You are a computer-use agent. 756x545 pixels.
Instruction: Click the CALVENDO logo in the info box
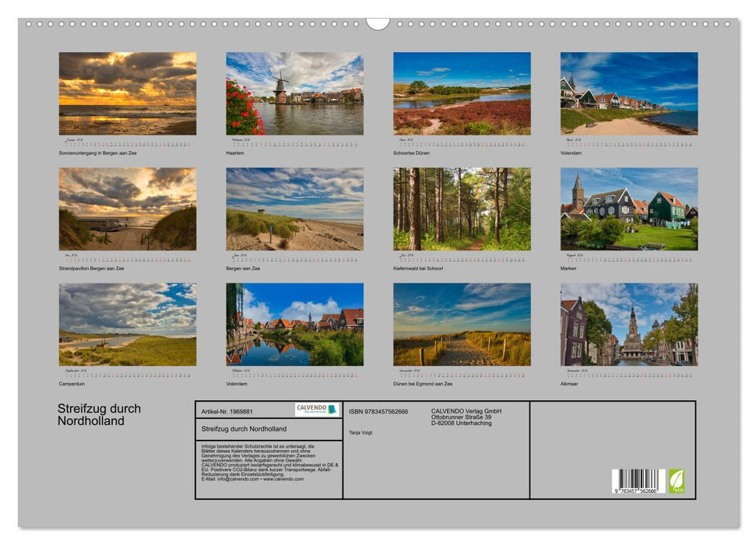point(317,410)
